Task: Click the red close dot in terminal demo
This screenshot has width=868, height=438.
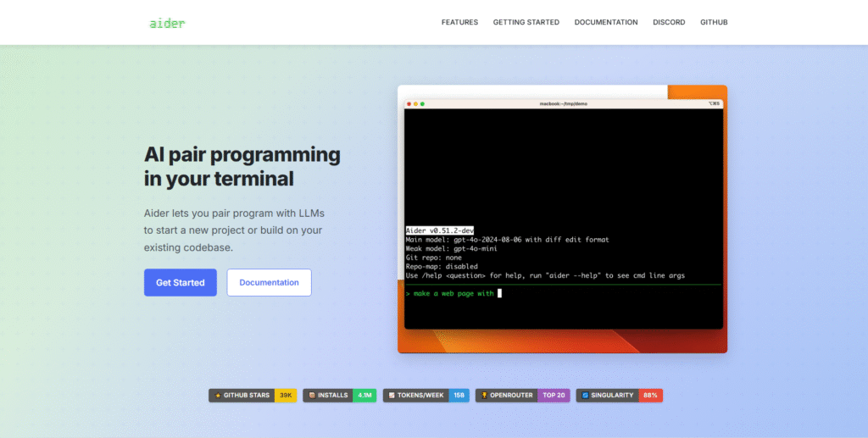Action: pyautogui.click(x=409, y=104)
